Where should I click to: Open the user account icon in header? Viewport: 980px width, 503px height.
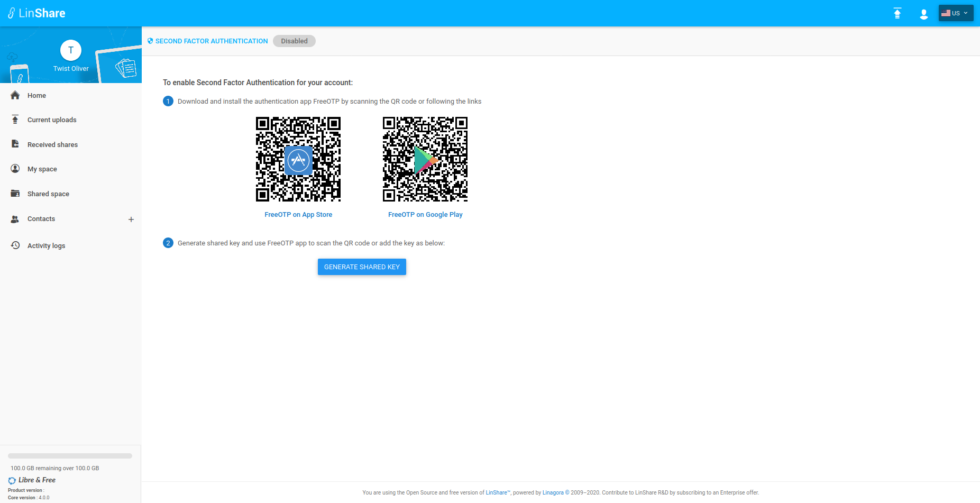(924, 14)
